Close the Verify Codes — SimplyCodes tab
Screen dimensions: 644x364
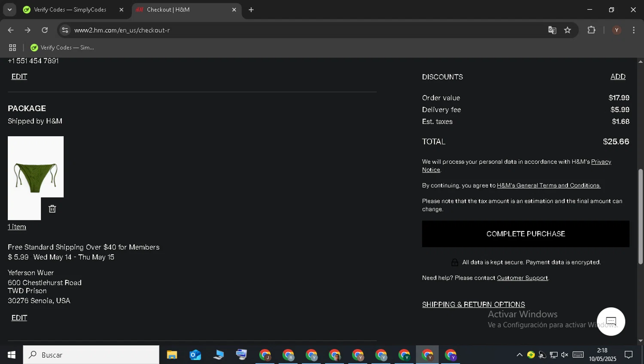122,9
